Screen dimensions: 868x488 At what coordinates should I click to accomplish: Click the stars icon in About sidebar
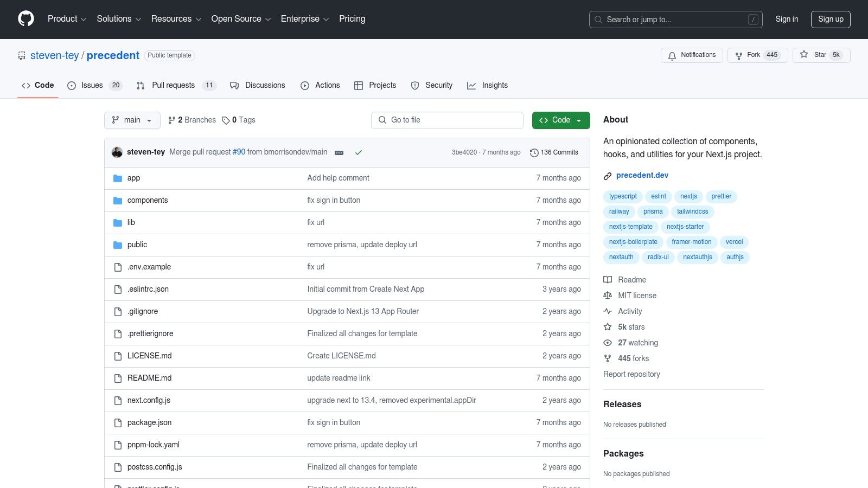pyautogui.click(x=608, y=327)
